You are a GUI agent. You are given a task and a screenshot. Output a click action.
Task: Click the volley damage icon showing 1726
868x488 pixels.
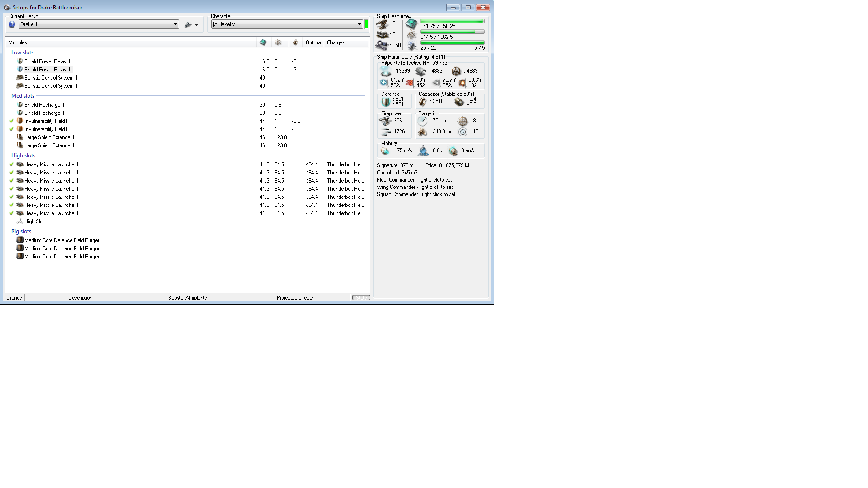[386, 131]
